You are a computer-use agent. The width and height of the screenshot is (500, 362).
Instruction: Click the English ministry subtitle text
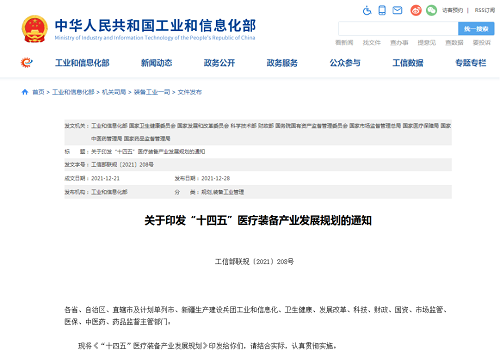coord(155,38)
